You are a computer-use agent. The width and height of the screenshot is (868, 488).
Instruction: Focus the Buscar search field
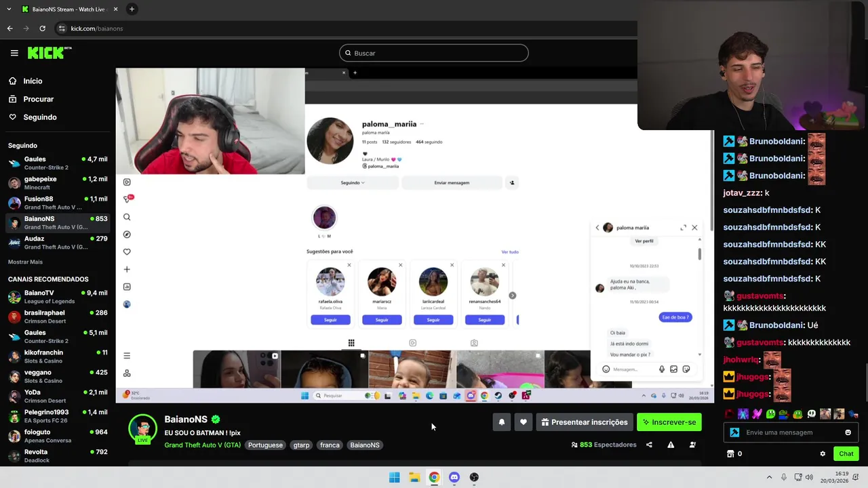click(x=434, y=53)
